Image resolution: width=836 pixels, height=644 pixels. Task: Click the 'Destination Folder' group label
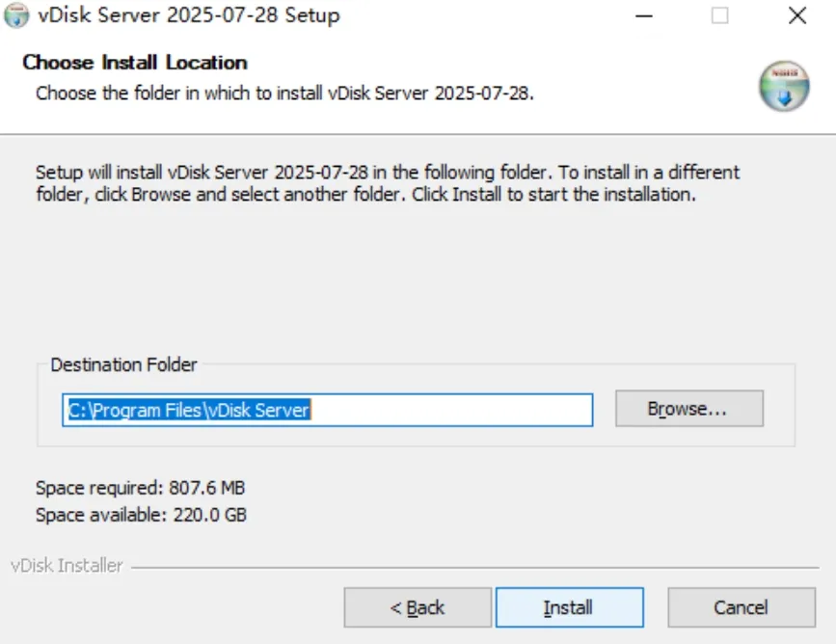(x=123, y=364)
